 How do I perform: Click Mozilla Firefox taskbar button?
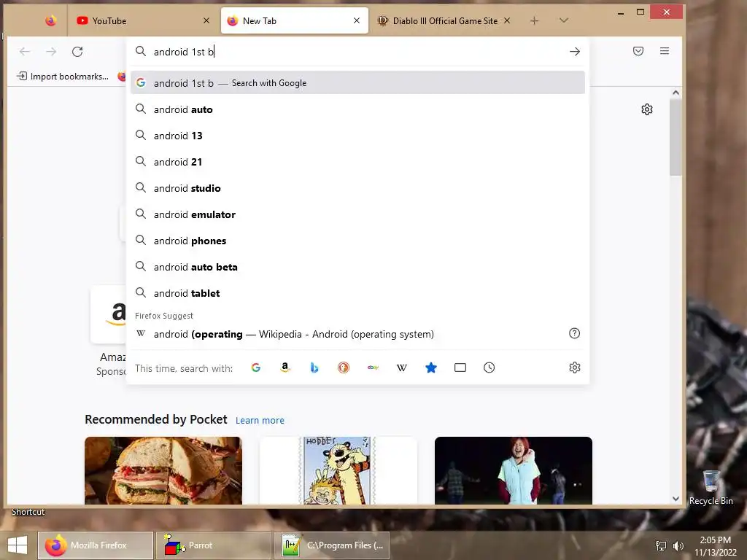96,545
